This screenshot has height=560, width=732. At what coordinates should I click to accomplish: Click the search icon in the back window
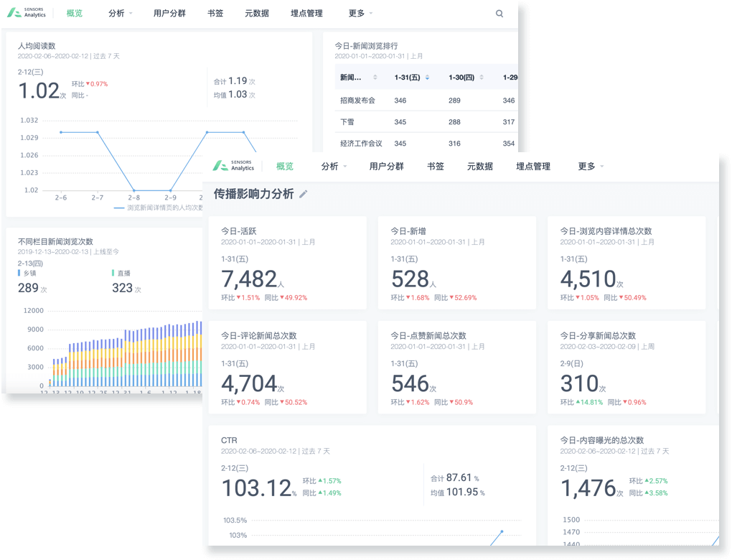click(x=499, y=14)
